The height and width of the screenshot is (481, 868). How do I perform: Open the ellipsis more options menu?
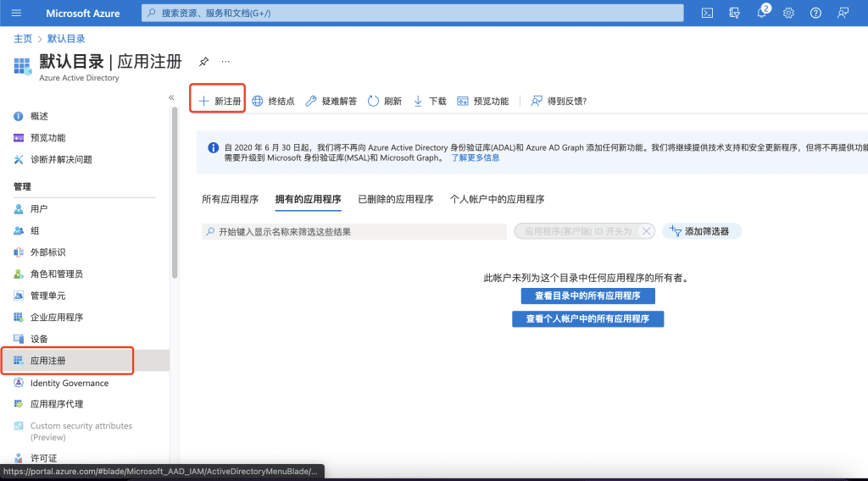tap(225, 61)
